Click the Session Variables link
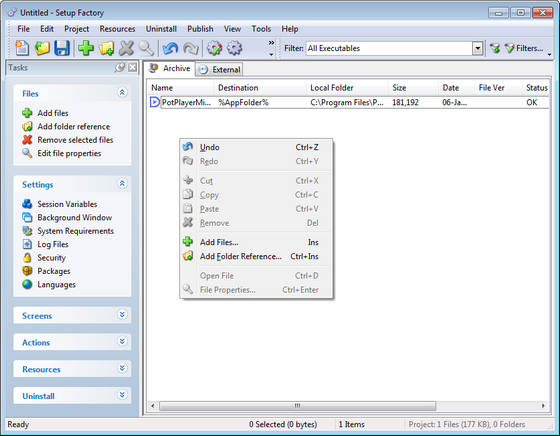This screenshot has height=436, width=560. 67,204
